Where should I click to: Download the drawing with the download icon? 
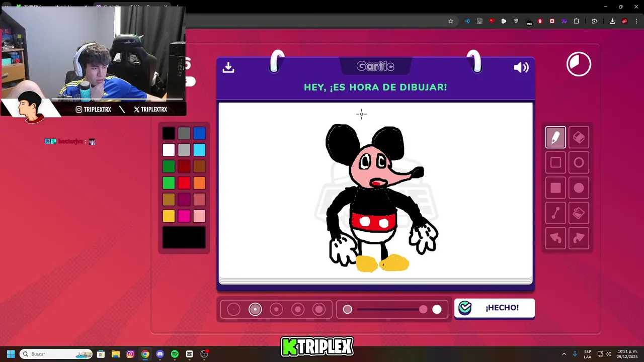point(228,67)
